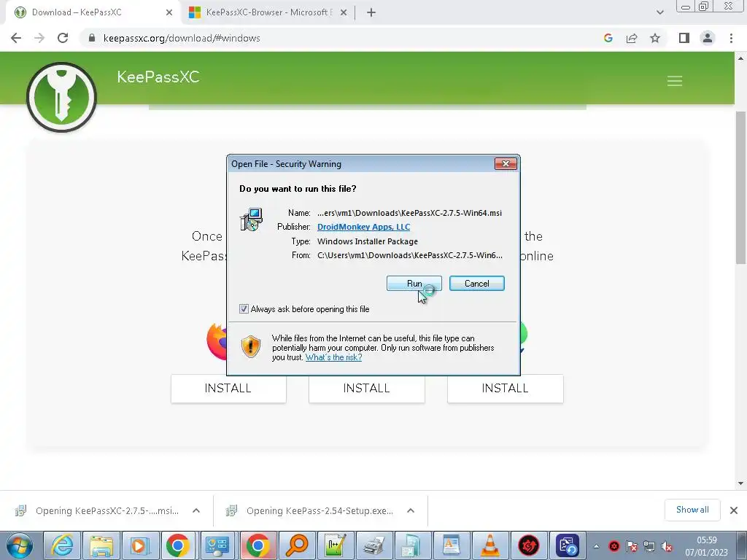
Task: Open the Chrome three-dot menu
Action: pyautogui.click(x=731, y=38)
